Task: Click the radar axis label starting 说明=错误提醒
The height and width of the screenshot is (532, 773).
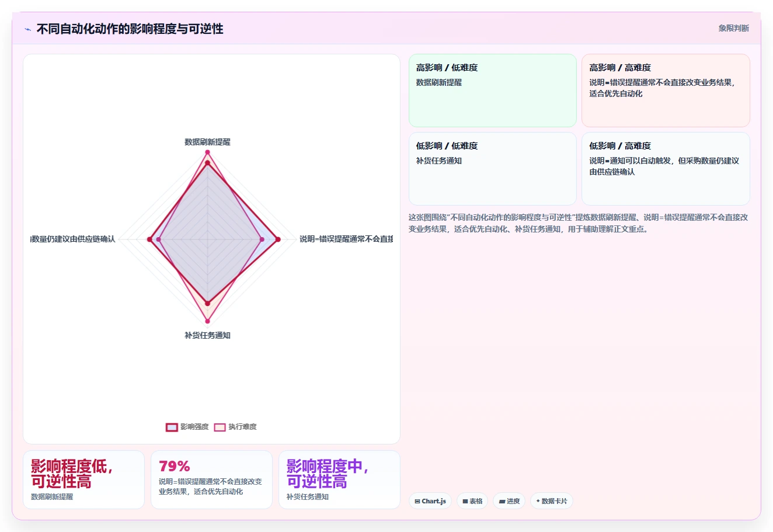Action: [346, 239]
